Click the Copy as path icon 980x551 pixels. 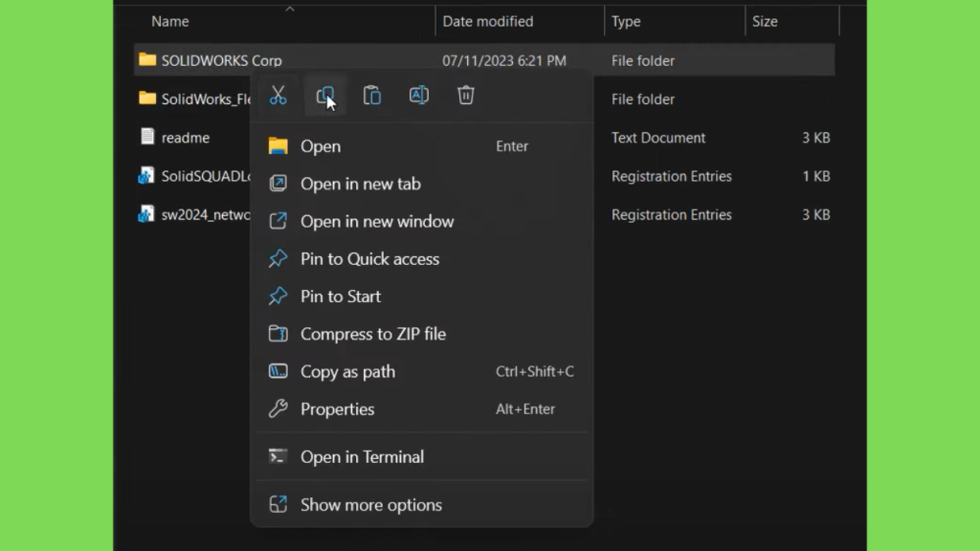click(x=278, y=370)
